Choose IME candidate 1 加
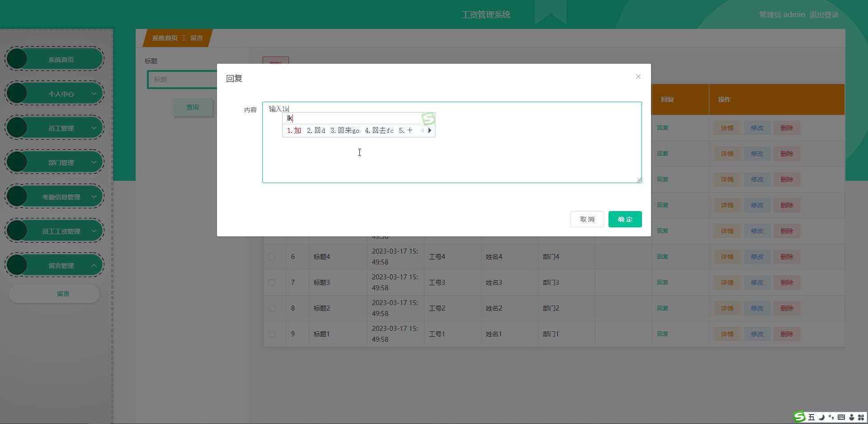The width and height of the screenshot is (868, 424). tap(294, 131)
